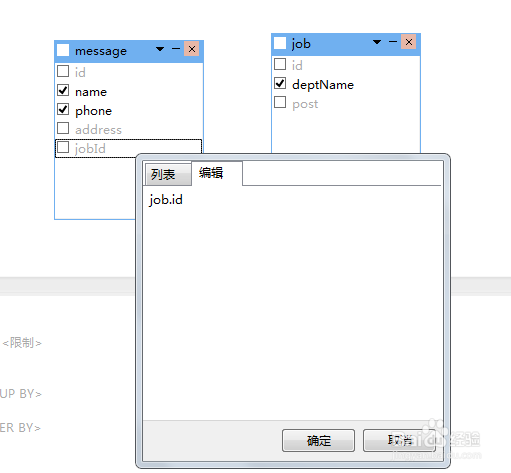Screen dimensions: 511x473
Task: Uncheck the name field in message table
Action: click(63, 90)
